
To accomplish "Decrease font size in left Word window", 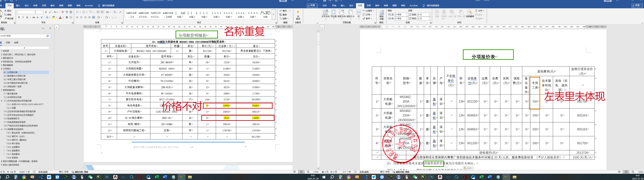I will tap(50, 12).
